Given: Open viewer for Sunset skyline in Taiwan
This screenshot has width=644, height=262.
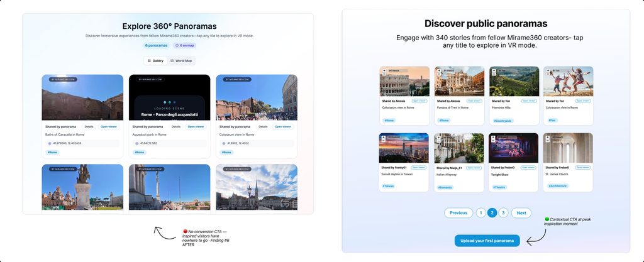Looking at the screenshot, I should [418, 167].
